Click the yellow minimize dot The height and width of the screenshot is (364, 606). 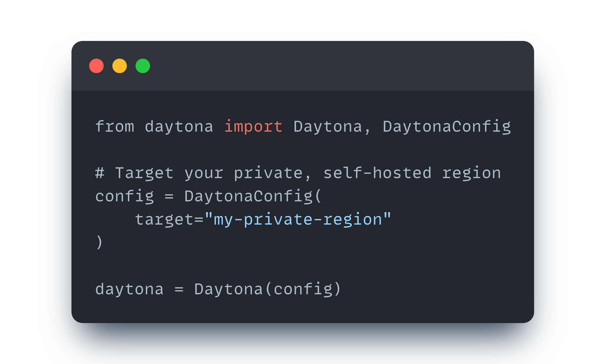tap(120, 66)
